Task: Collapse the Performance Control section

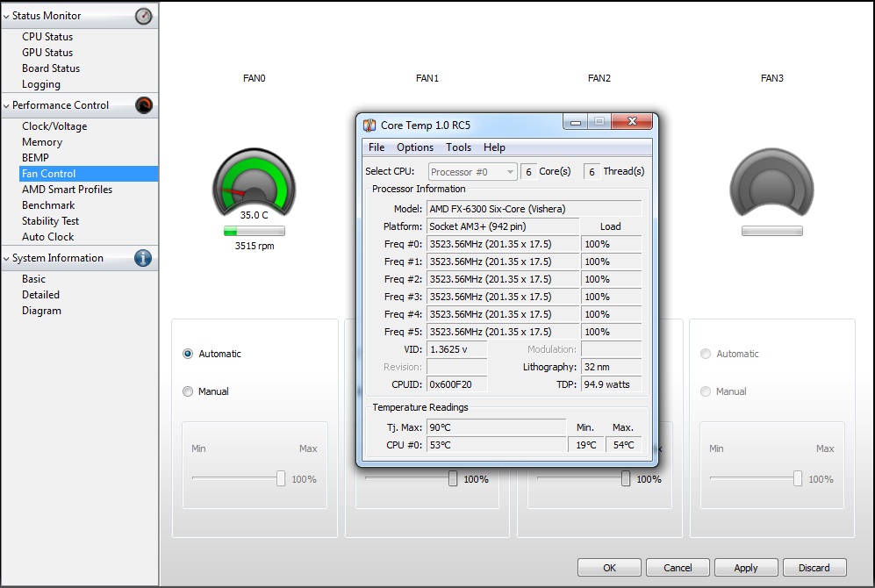Action: pyautogui.click(x=6, y=105)
